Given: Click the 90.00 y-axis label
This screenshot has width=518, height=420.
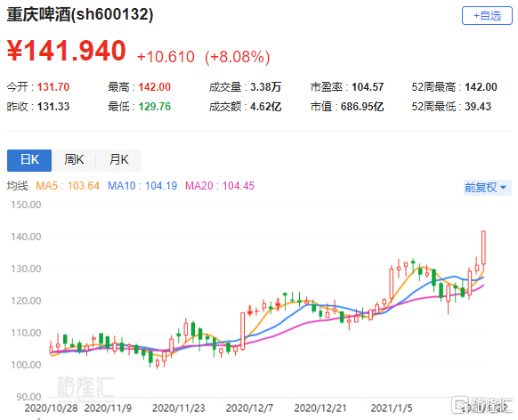Looking at the screenshot, I should (28, 397).
